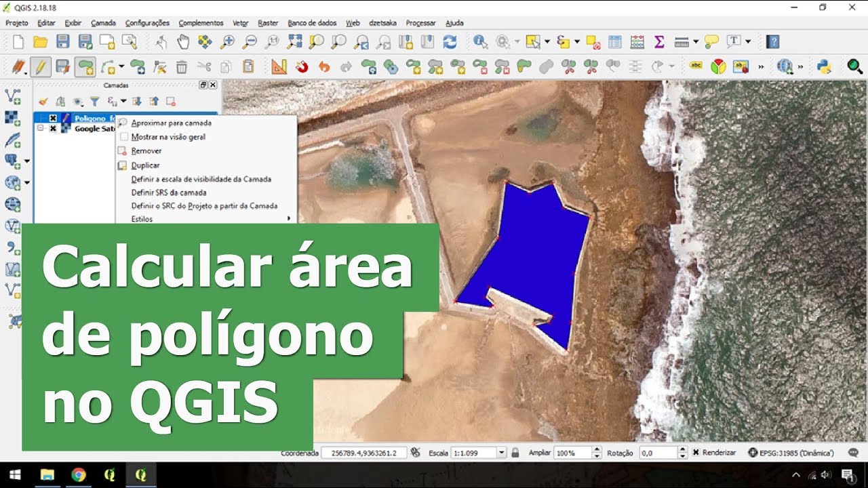868x488 pixels.
Task: Increase the Ampliar magnifier stepper
Action: pos(597,450)
